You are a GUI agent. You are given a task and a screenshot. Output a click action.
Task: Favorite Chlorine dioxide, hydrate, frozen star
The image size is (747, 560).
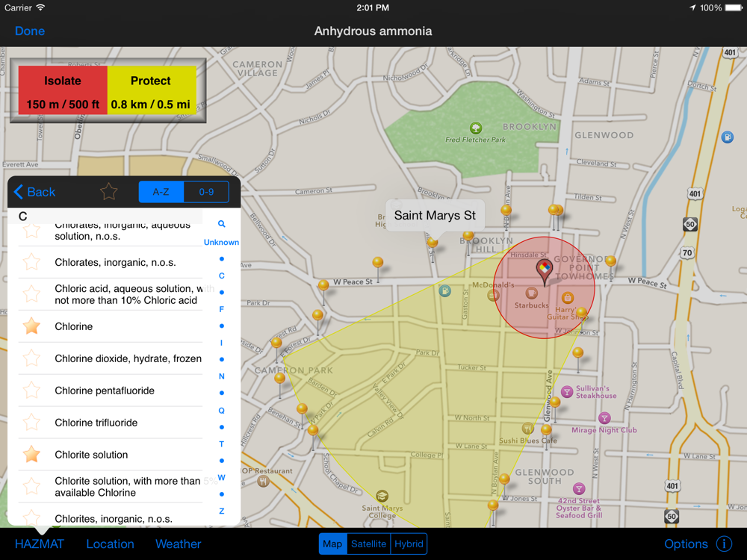31,358
